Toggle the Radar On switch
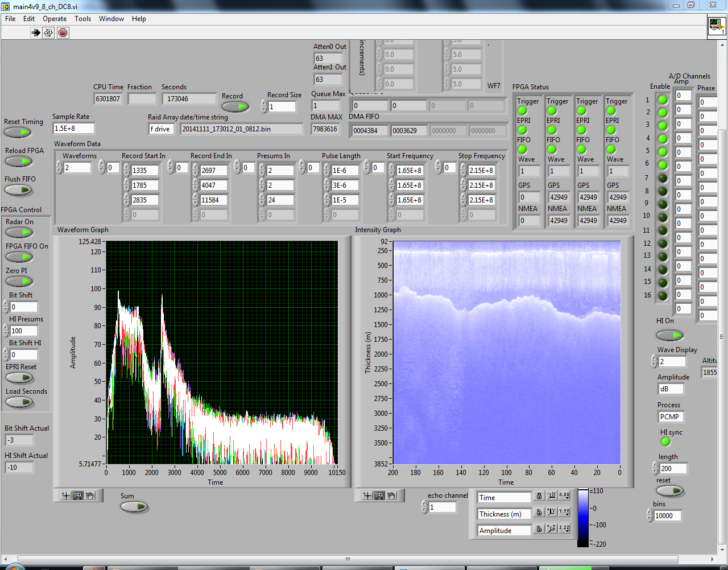728x570 pixels. tap(19, 233)
